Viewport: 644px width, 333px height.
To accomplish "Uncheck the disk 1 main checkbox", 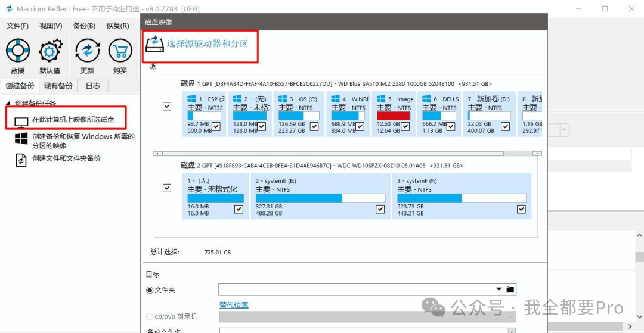I will click(167, 106).
